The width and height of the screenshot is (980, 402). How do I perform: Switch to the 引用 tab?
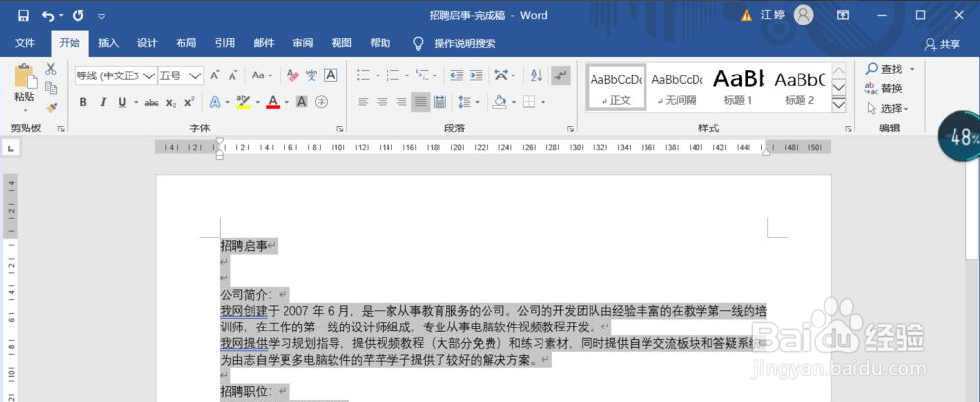tap(225, 43)
